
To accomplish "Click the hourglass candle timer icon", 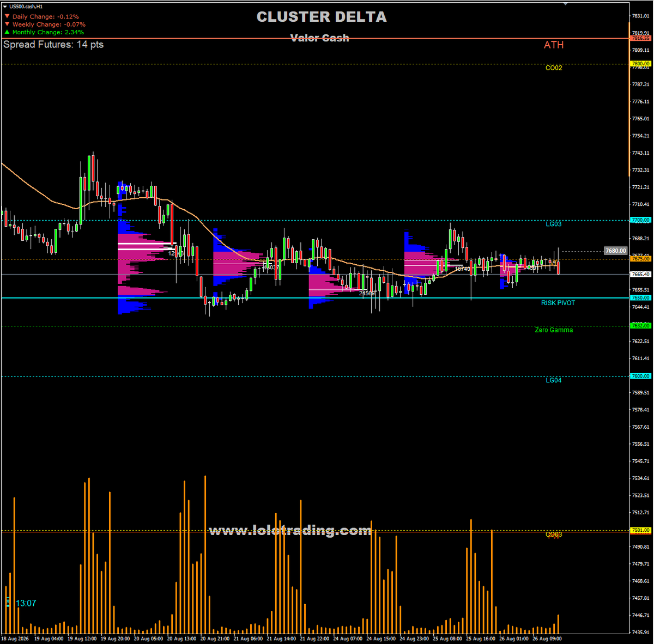I will [8, 602].
